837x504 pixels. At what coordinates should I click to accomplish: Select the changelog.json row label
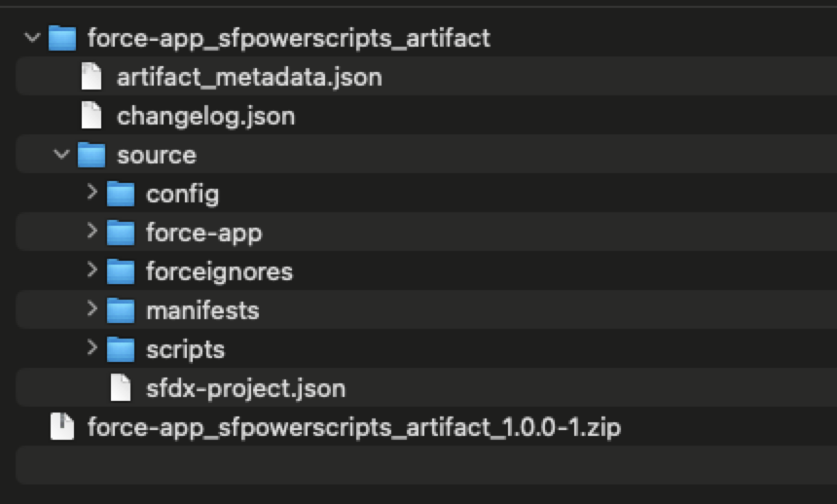205,117
